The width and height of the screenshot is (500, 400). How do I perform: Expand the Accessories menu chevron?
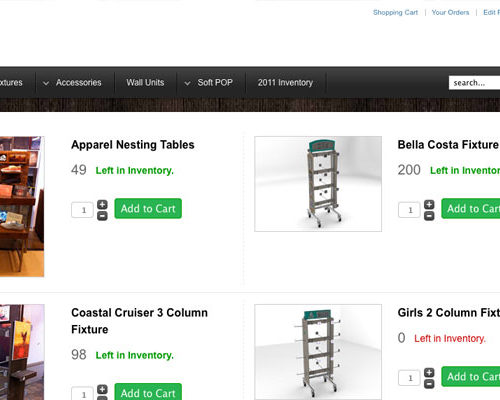pyautogui.click(x=46, y=83)
